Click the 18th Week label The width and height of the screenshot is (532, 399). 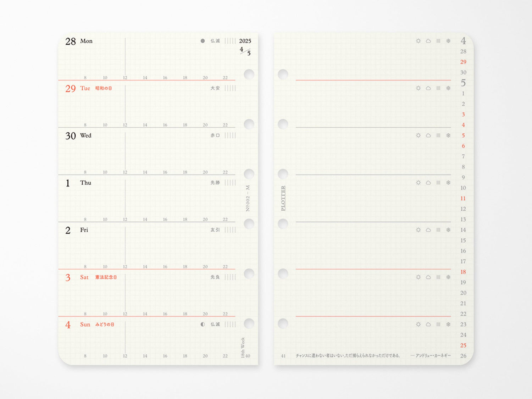[x=243, y=347]
